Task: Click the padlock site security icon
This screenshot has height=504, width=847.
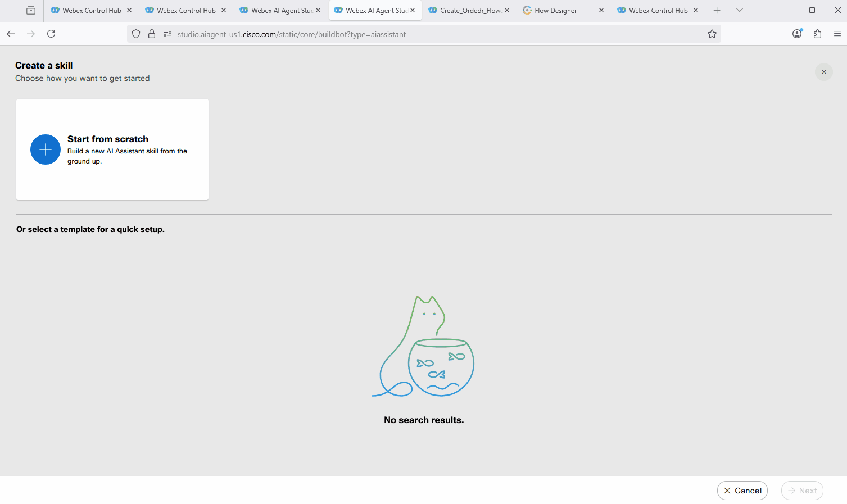Action: click(x=152, y=34)
